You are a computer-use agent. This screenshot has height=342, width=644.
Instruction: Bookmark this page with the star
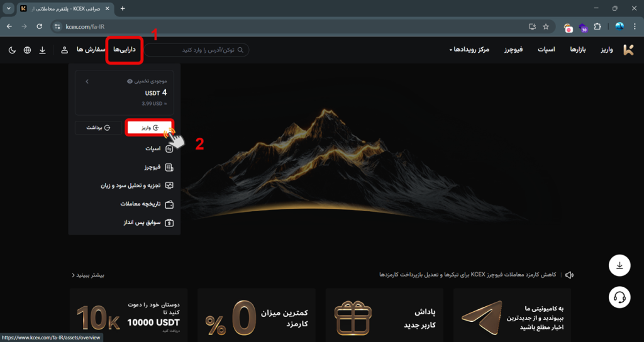pos(546,26)
